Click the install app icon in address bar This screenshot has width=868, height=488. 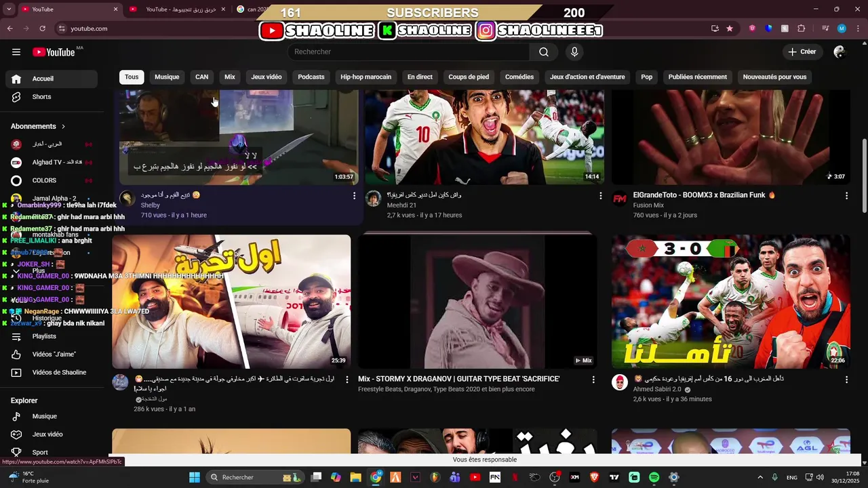coord(715,28)
